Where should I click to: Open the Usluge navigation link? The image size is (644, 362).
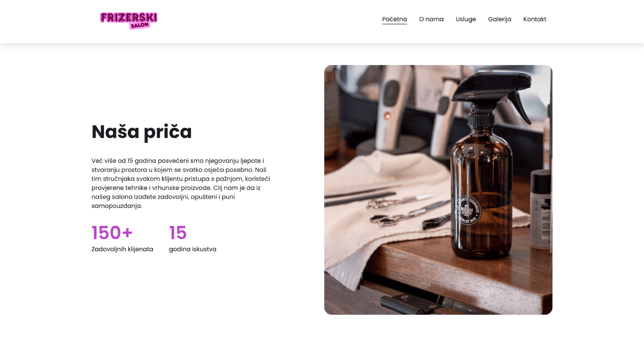466,19
